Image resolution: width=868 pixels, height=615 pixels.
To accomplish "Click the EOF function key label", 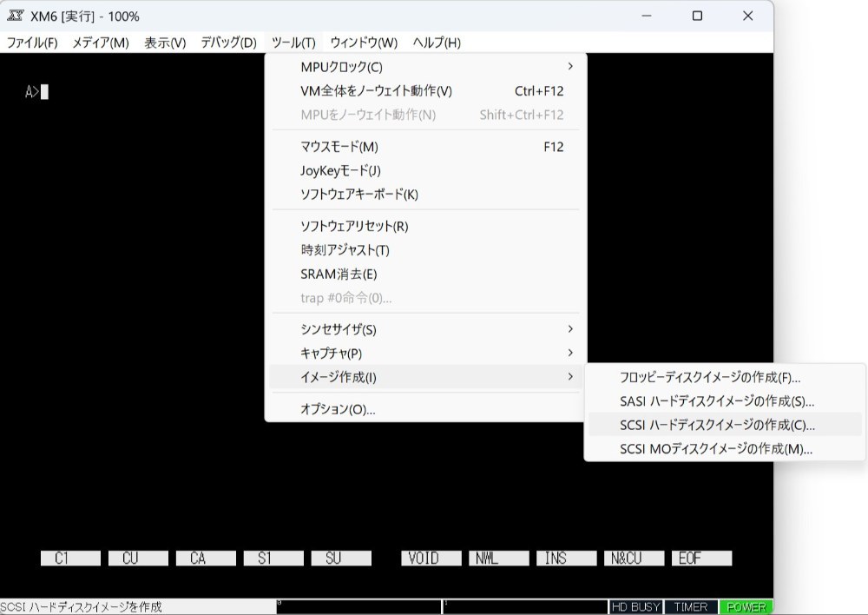I will tap(701, 558).
